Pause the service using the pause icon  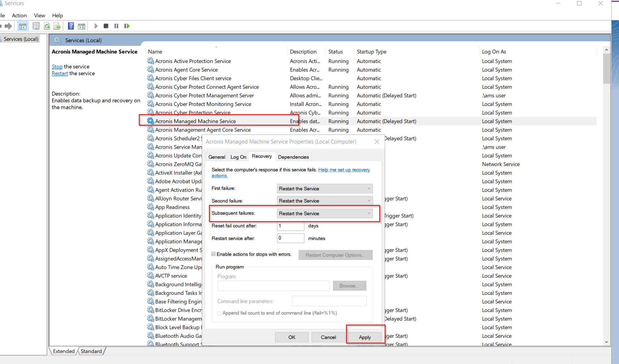[x=116, y=26]
